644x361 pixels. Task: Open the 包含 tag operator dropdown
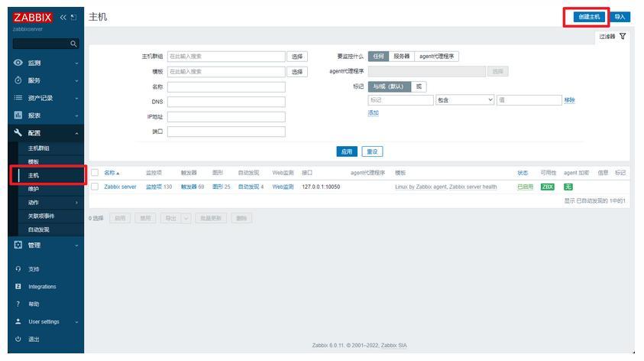(464, 100)
